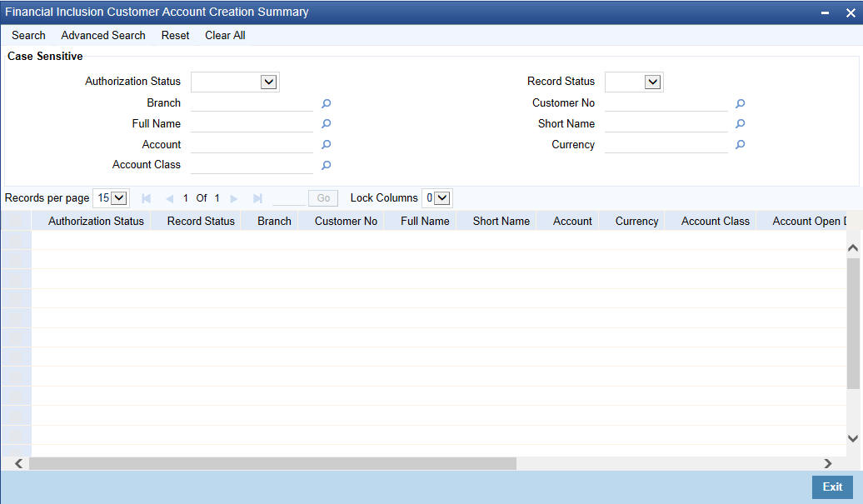Expand the Record Status dropdown
Viewport: 863px width, 504px height.
[653, 82]
